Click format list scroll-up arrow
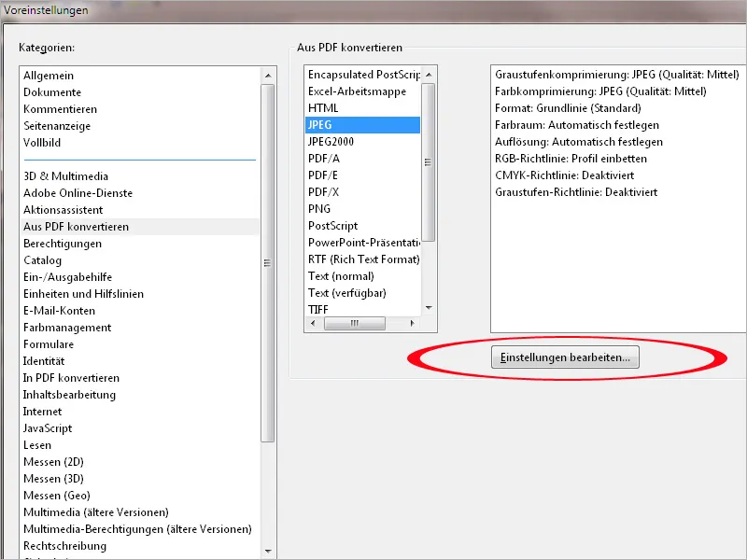This screenshot has height=560, width=747. (429, 75)
